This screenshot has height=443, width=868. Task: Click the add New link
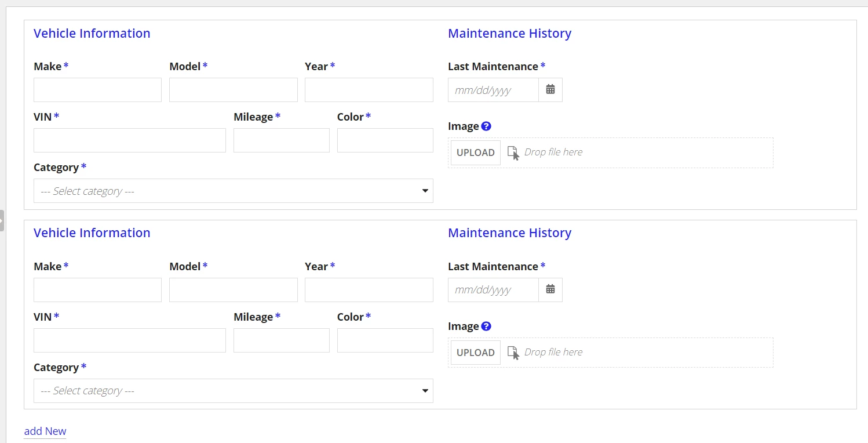[x=45, y=431]
